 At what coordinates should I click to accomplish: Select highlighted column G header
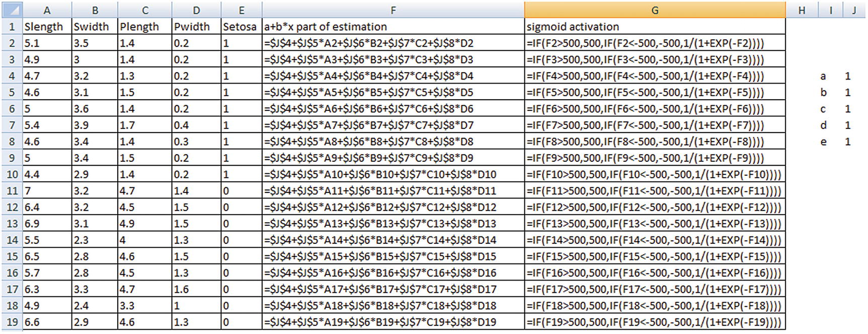pyautogui.click(x=655, y=10)
